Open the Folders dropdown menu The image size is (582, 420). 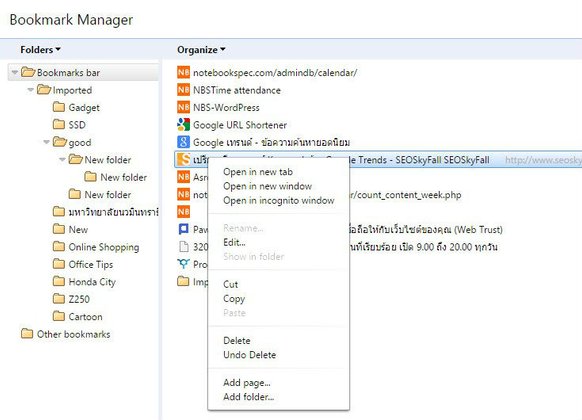tap(40, 49)
